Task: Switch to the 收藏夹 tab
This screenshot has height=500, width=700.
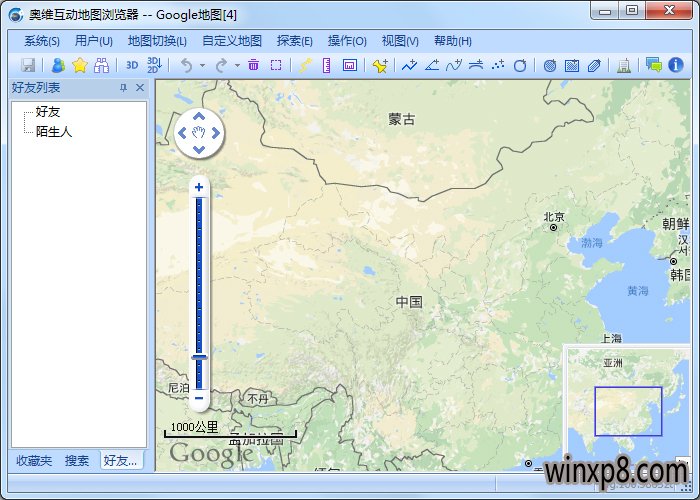Action: (x=34, y=460)
